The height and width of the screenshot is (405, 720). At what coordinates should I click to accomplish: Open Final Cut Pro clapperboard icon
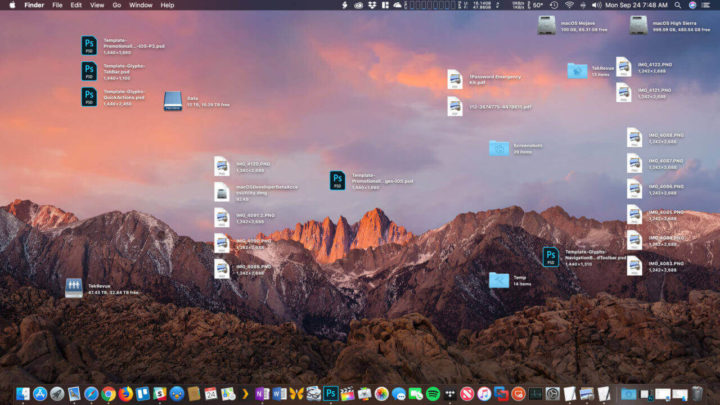click(x=348, y=394)
